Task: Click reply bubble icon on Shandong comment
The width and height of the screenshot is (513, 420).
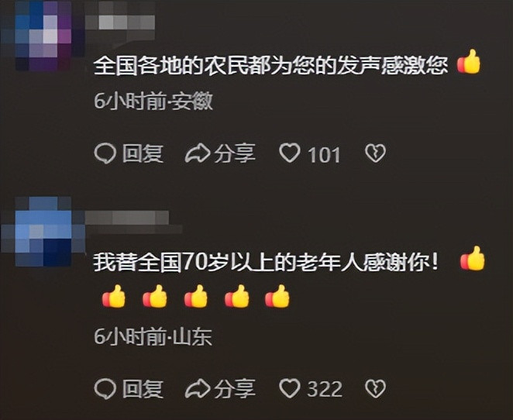Action: [x=105, y=388]
